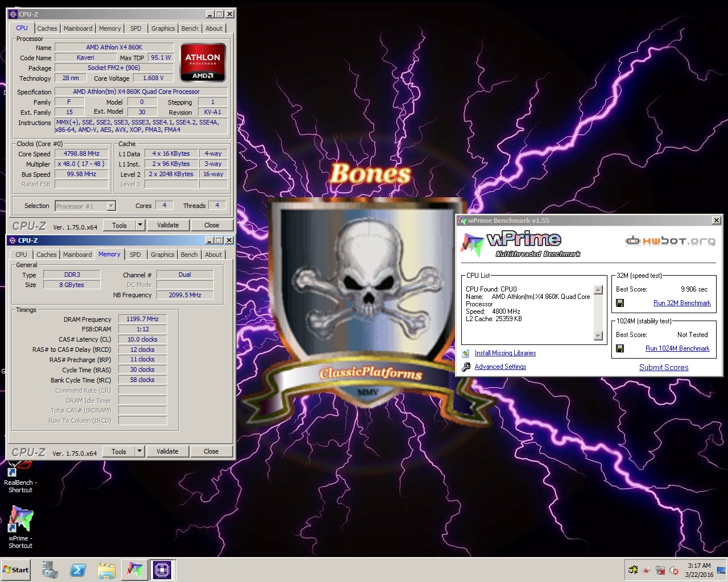Expand the Tools dropdown arrow in the top CPU-Z window
Screen dimensions: 728x582
[140, 225]
